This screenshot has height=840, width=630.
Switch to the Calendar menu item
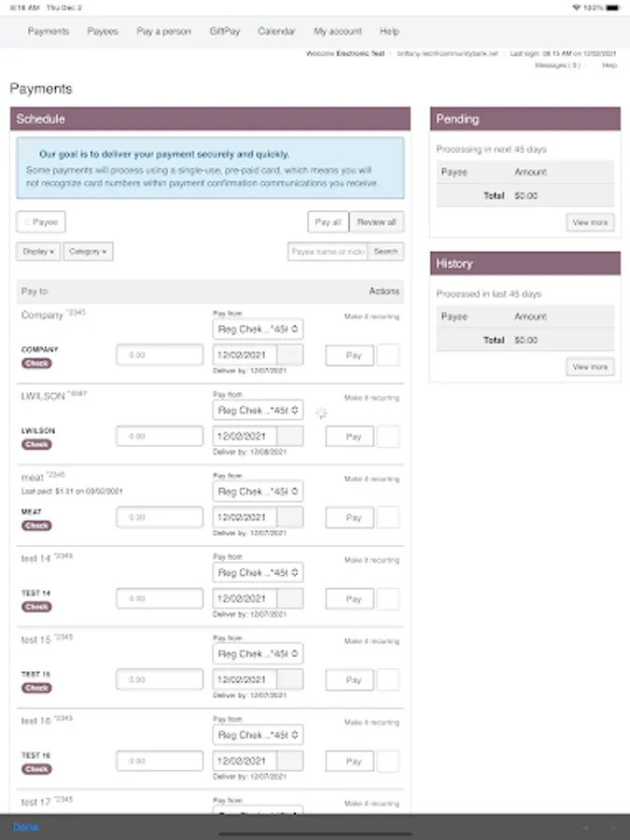[x=276, y=32]
